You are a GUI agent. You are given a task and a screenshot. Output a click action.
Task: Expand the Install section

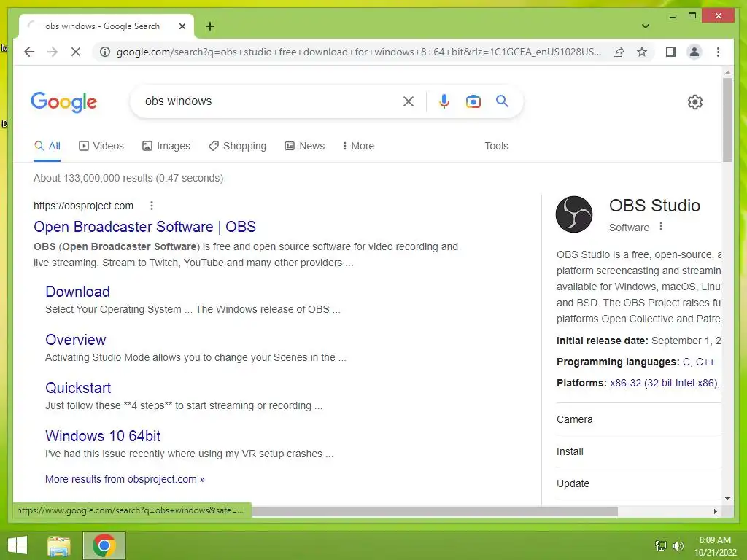coord(638,451)
